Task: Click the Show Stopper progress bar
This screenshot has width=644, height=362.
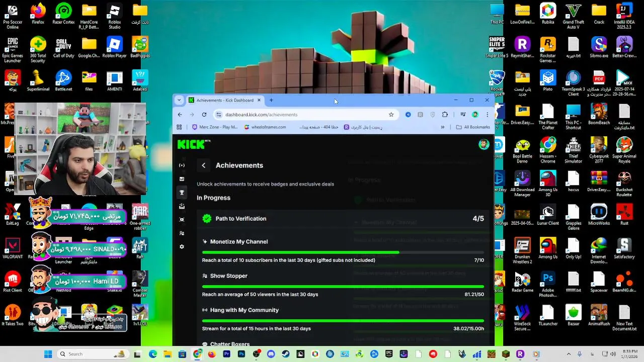Action: click(x=343, y=287)
